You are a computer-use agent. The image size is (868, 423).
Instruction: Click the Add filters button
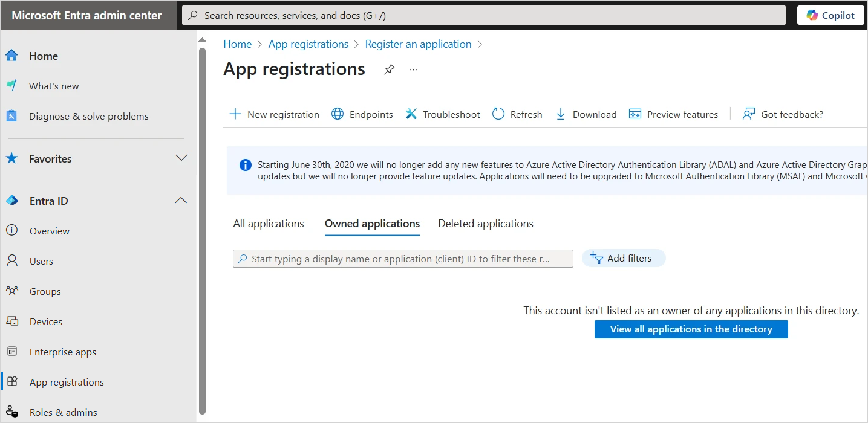[623, 259]
